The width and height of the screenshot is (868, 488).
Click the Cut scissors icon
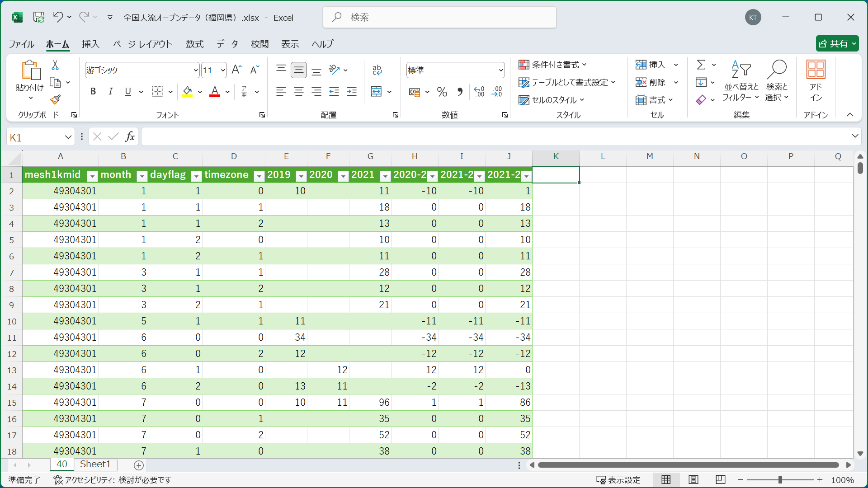[55, 66]
